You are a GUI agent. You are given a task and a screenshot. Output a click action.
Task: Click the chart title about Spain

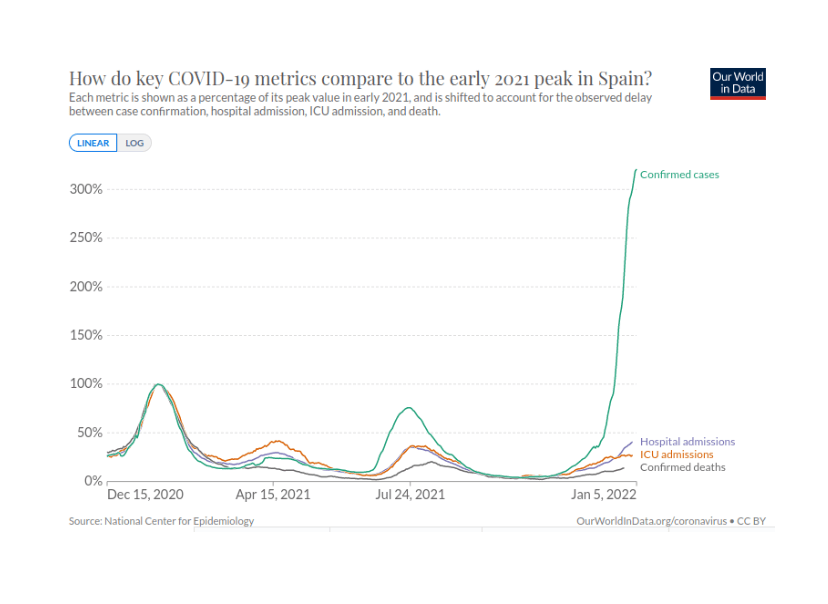(x=361, y=78)
